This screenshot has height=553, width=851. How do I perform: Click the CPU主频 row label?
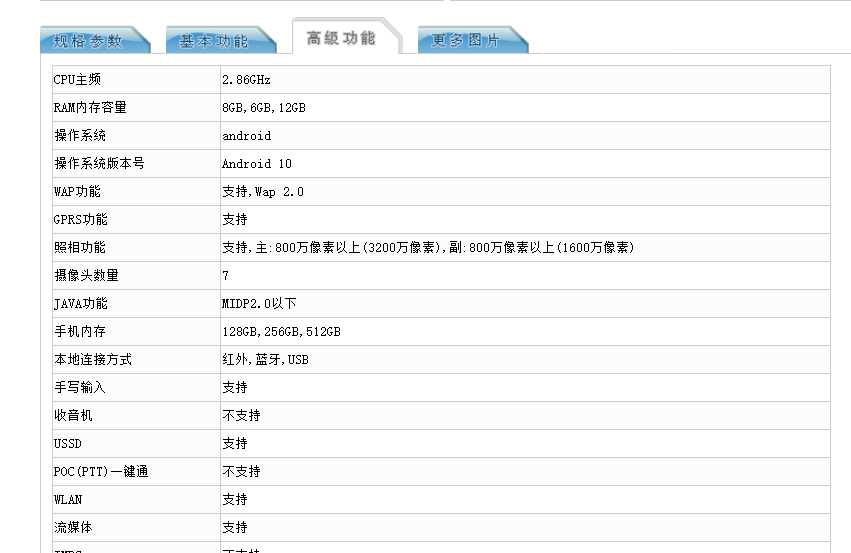click(x=78, y=80)
